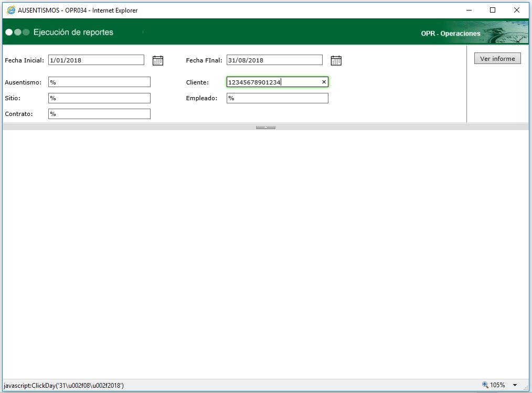Click the 'Ausentismo:' label
The width and height of the screenshot is (532, 393).
(23, 82)
